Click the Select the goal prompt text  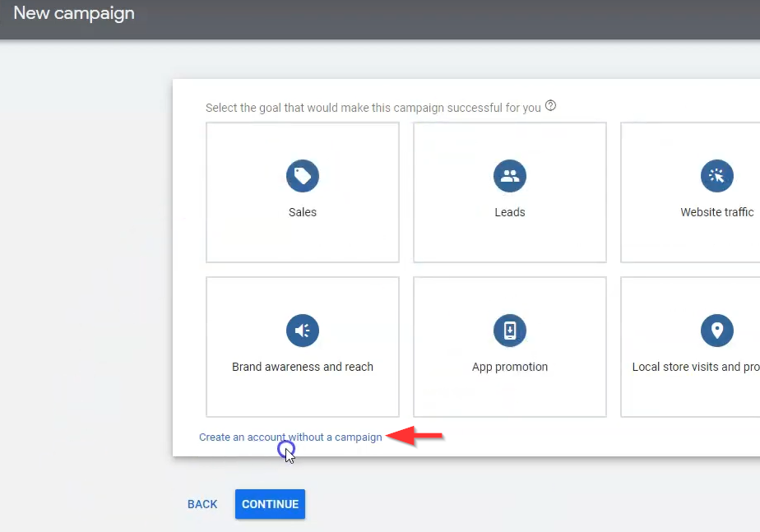click(x=373, y=108)
